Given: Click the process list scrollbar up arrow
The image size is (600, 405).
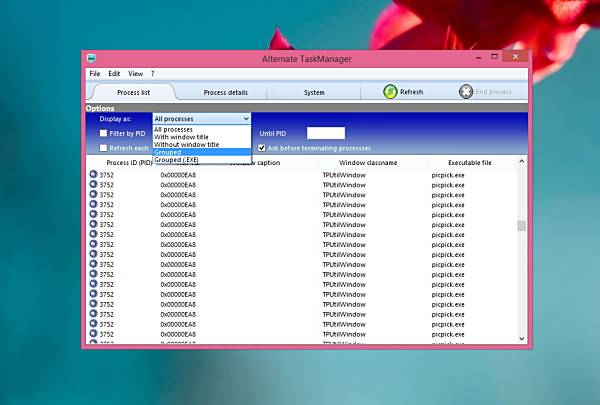Looking at the screenshot, I should [522, 162].
